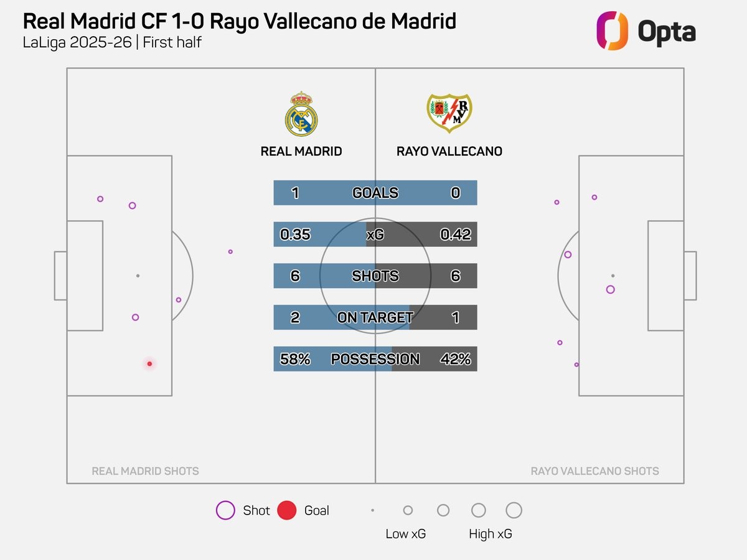Click Real Madrid's shot outside the penalty area
Screen dimensions: 747x560
230,251
